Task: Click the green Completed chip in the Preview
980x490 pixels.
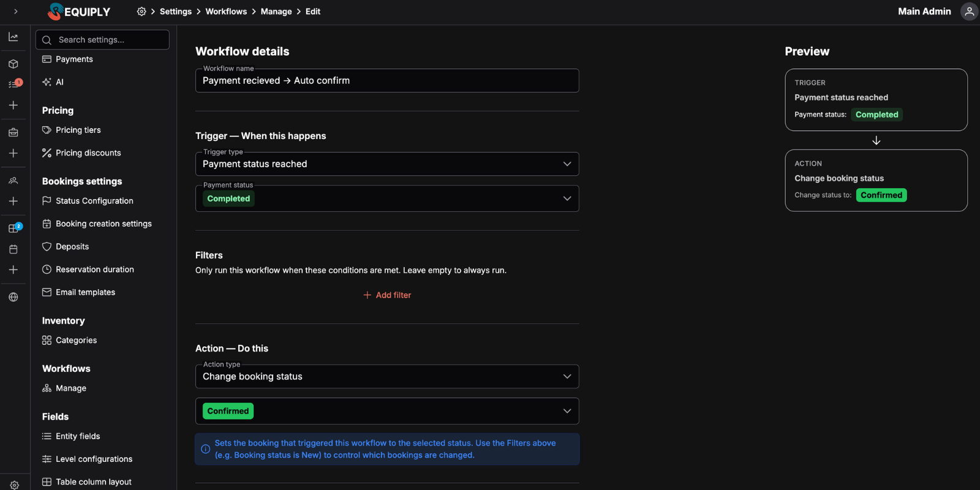Action: 876,115
